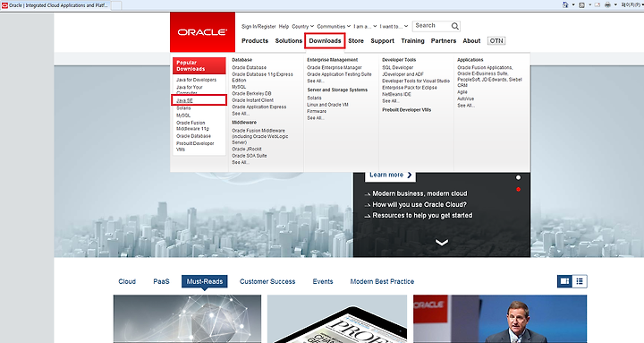644x343 pixels.
Task: Open the Oracle Enterprise Manager link
Action: tap(335, 67)
